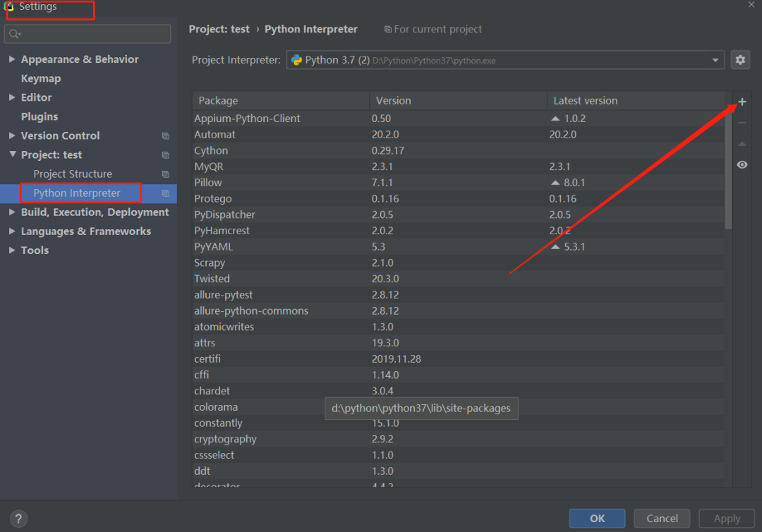Select the Twisted package row
Viewport: 762px width, 532px height.
[459, 279]
